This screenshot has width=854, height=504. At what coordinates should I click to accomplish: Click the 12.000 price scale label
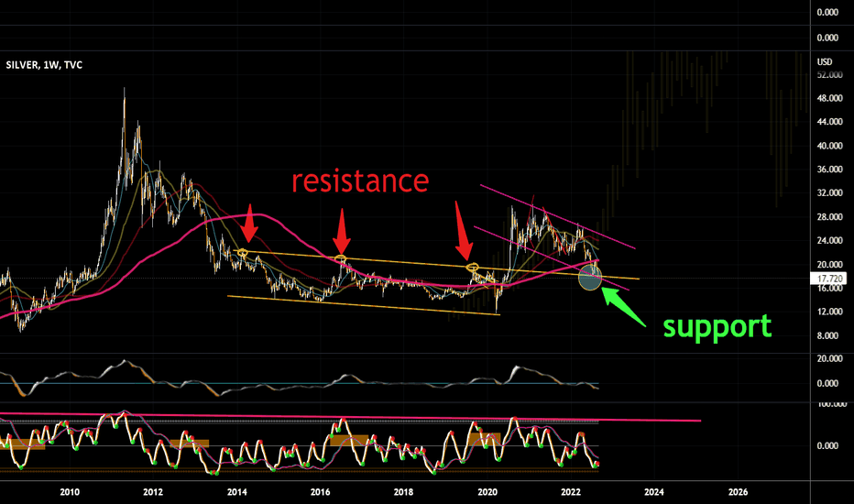(x=829, y=312)
